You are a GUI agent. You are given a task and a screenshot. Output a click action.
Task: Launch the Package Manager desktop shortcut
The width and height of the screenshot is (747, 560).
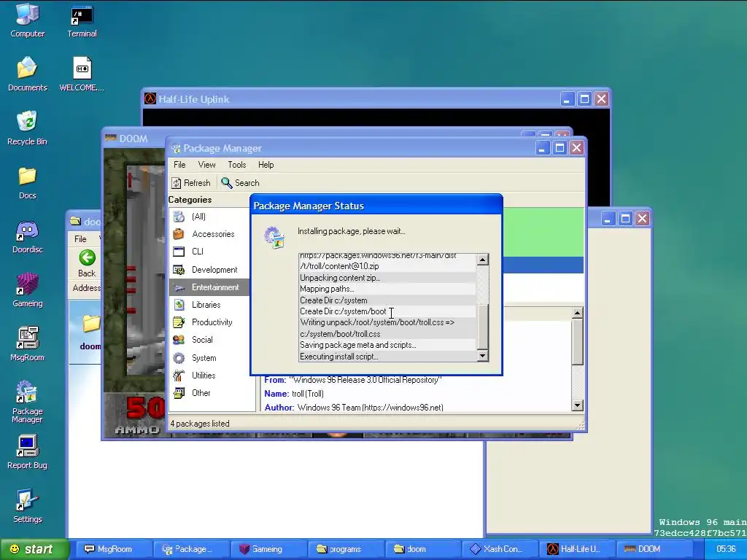pos(27,402)
